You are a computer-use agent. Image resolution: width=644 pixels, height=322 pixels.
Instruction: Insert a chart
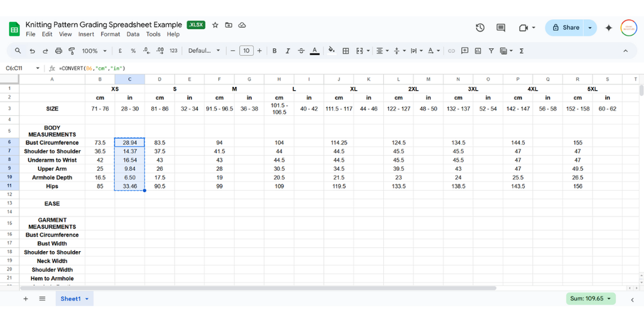[x=478, y=51]
